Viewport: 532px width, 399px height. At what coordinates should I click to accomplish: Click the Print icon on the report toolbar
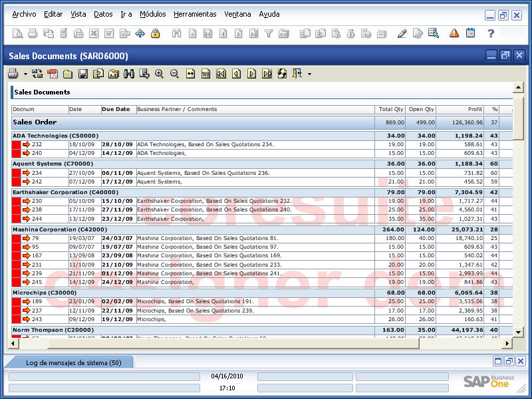(13, 74)
